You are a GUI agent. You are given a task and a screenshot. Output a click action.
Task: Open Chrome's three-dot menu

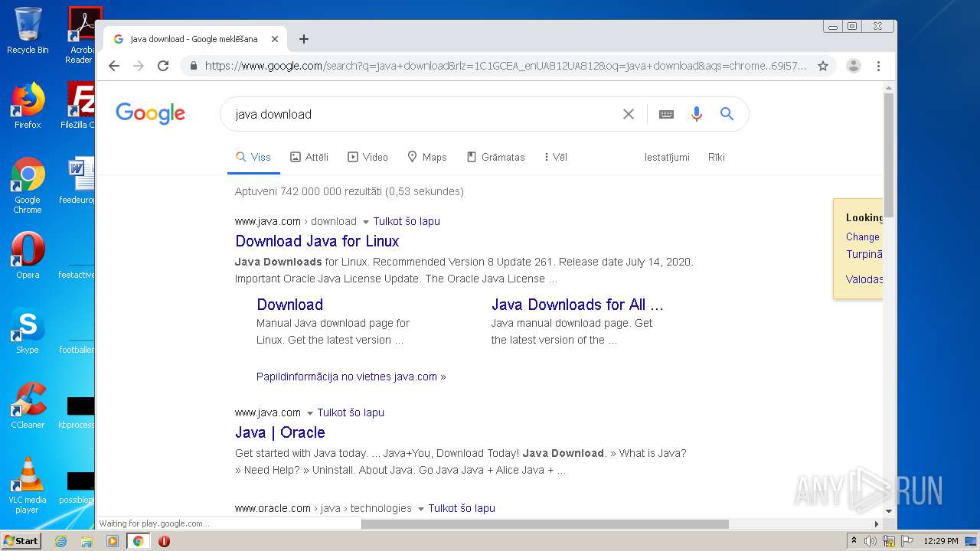click(879, 66)
